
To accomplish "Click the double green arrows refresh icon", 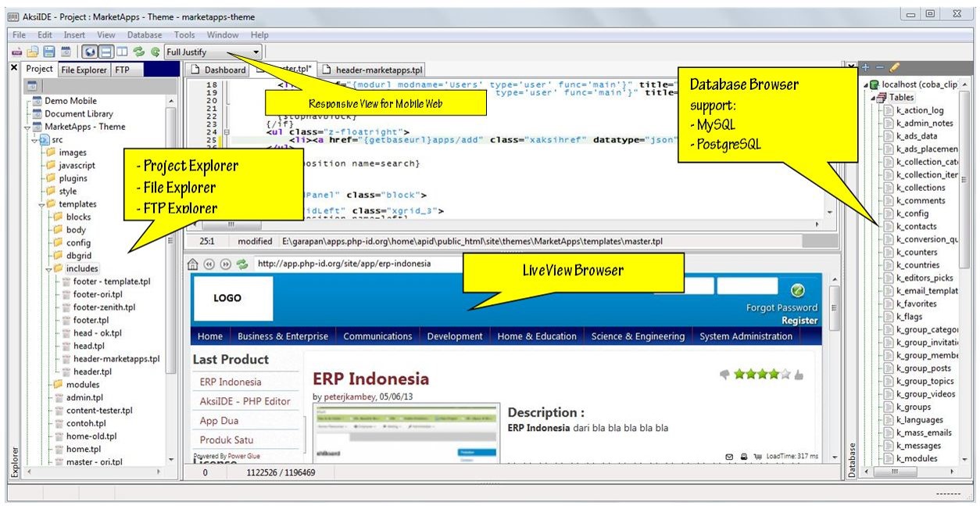I will pyautogui.click(x=139, y=52).
